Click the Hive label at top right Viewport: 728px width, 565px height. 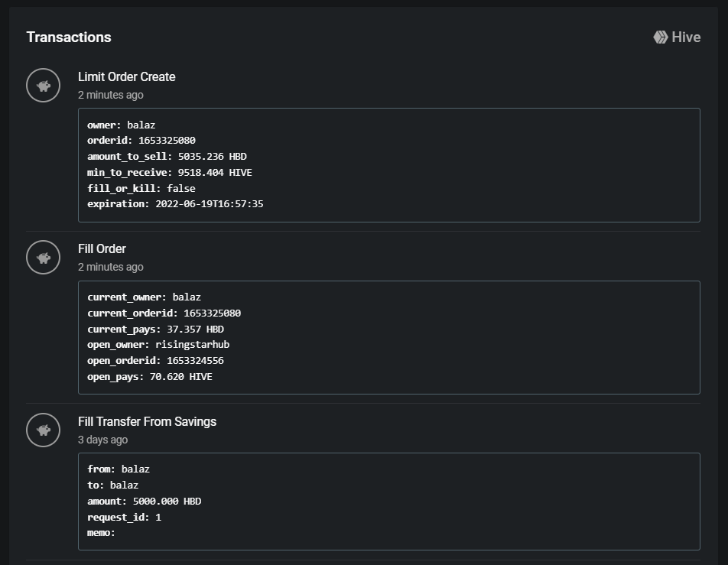click(x=686, y=37)
